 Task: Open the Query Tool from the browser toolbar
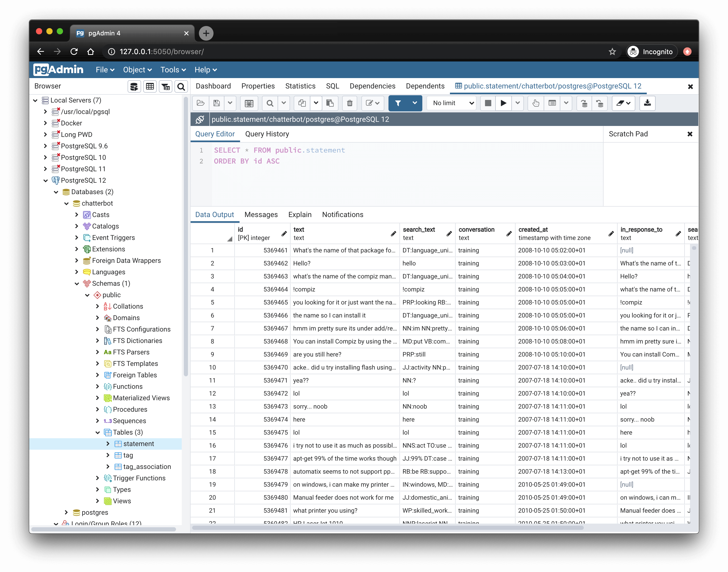[134, 86]
